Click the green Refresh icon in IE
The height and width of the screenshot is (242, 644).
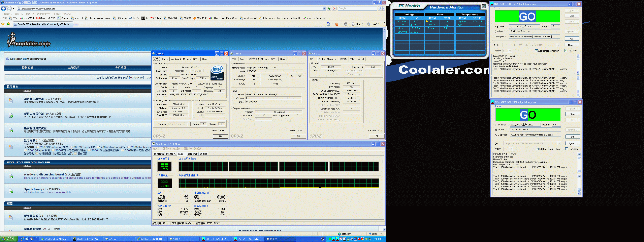(x=329, y=8)
